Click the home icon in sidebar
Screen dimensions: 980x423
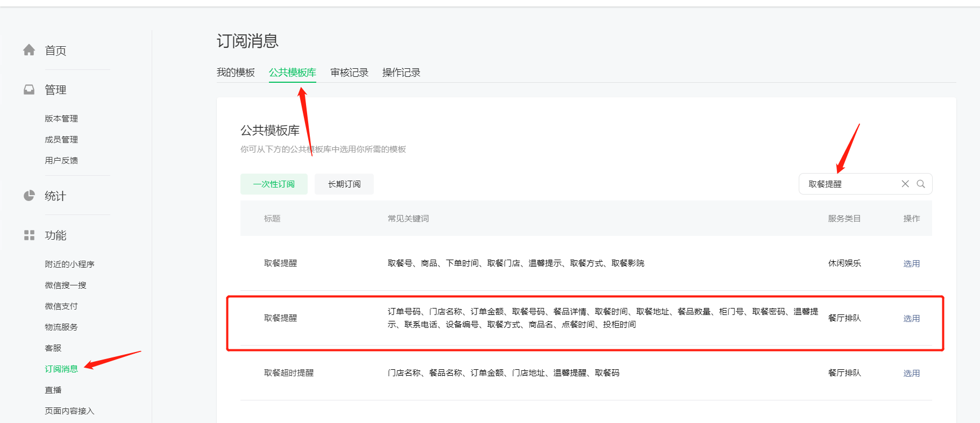29,50
